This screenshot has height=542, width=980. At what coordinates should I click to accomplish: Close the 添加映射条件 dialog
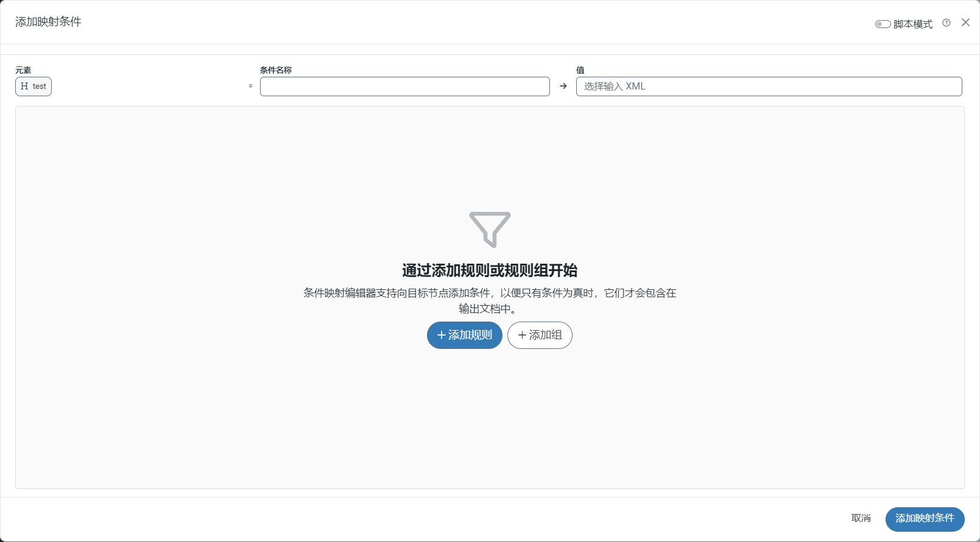pyautogui.click(x=965, y=23)
